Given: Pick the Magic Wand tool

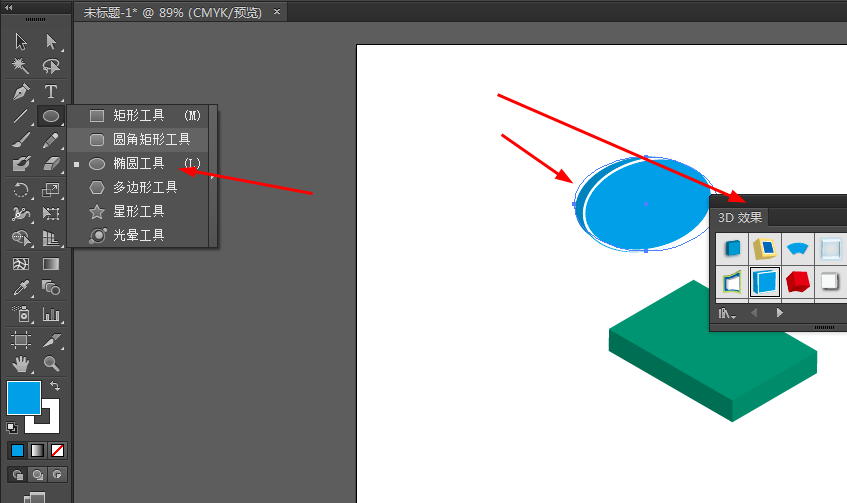Looking at the screenshot, I should [21, 66].
